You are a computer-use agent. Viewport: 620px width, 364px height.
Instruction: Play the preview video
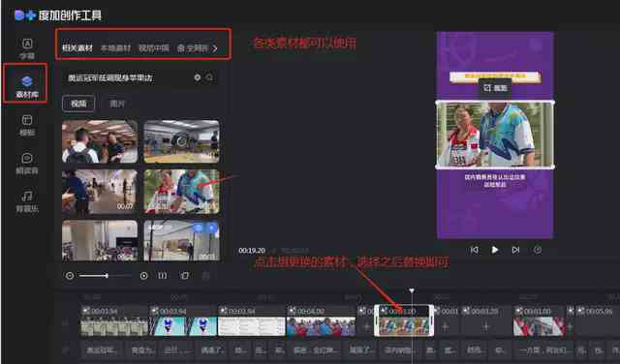click(495, 250)
